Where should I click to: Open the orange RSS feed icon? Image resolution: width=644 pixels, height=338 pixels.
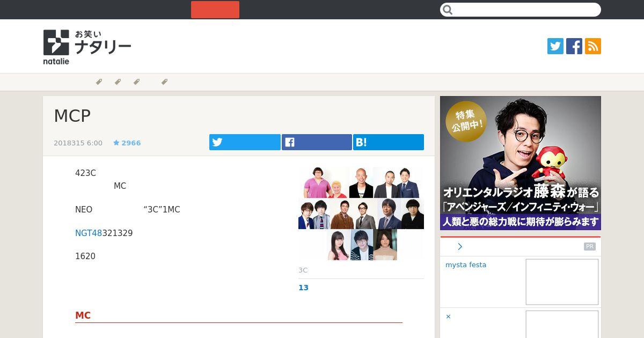pos(593,46)
